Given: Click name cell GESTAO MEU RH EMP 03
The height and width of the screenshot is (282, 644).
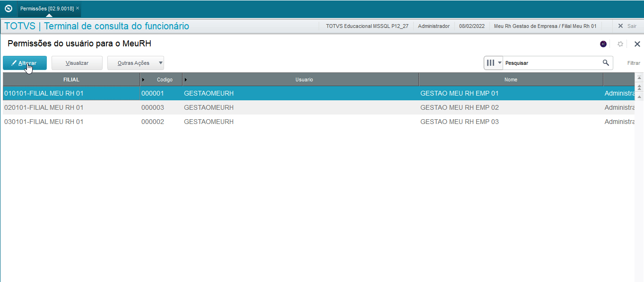Looking at the screenshot, I should click(460, 122).
